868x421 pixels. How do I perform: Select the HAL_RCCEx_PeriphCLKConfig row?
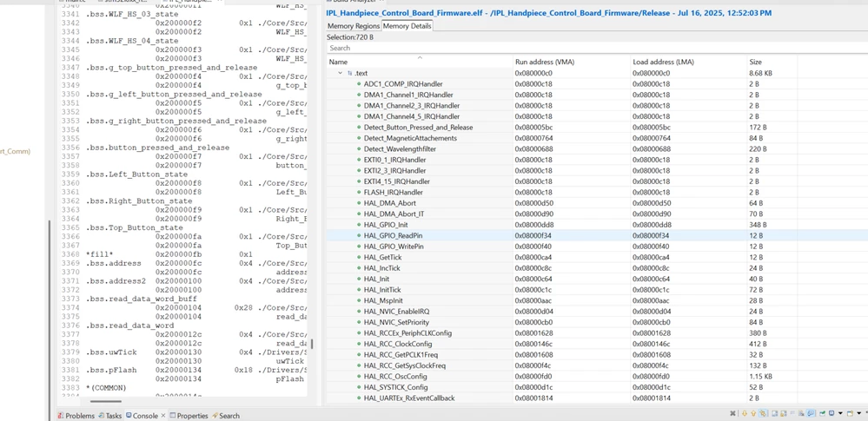coord(597,333)
